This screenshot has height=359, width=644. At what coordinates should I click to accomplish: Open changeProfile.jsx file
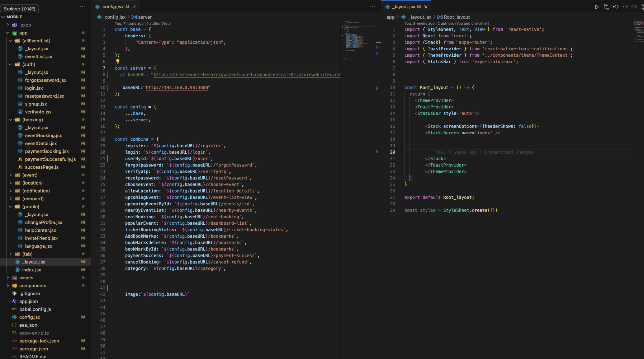tap(43, 222)
